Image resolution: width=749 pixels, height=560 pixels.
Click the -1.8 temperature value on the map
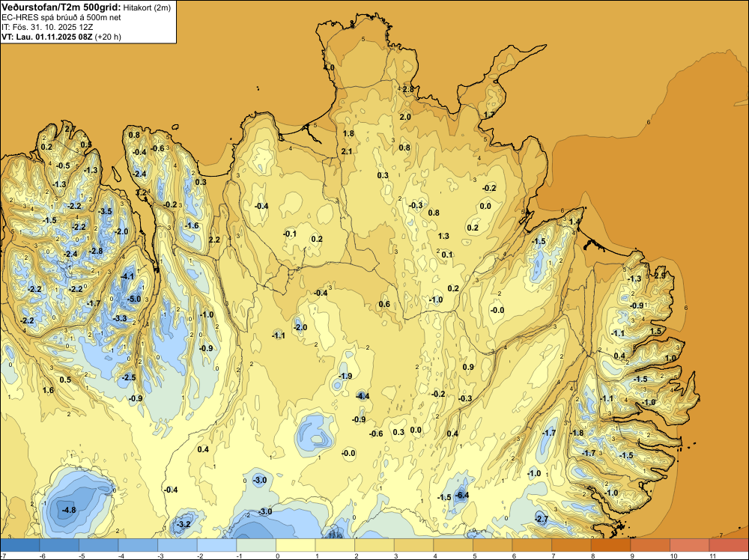point(577,433)
